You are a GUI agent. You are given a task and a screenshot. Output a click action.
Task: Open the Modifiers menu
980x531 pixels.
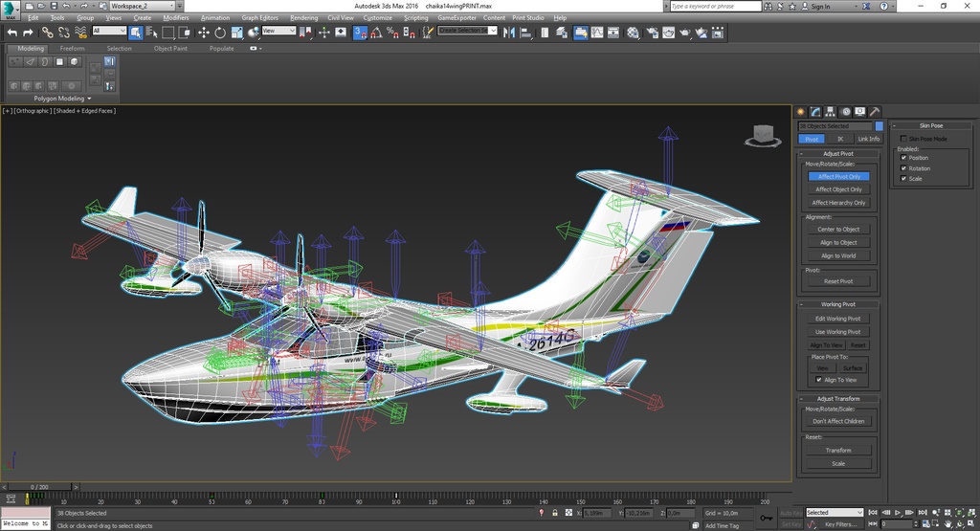coord(176,17)
